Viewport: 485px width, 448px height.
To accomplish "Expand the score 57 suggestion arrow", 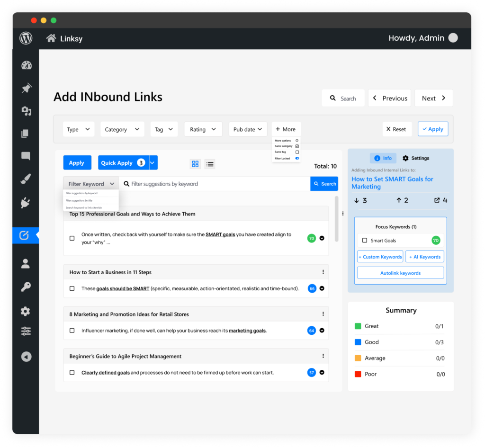I will point(322,373).
